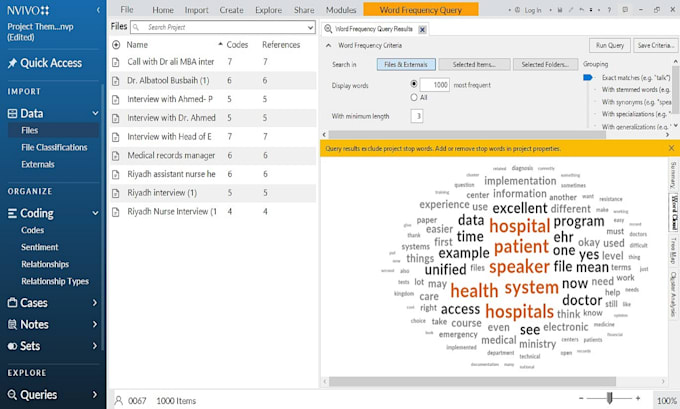Click the Save Criteria button
The image size is (680, 409).
(656, 45)
